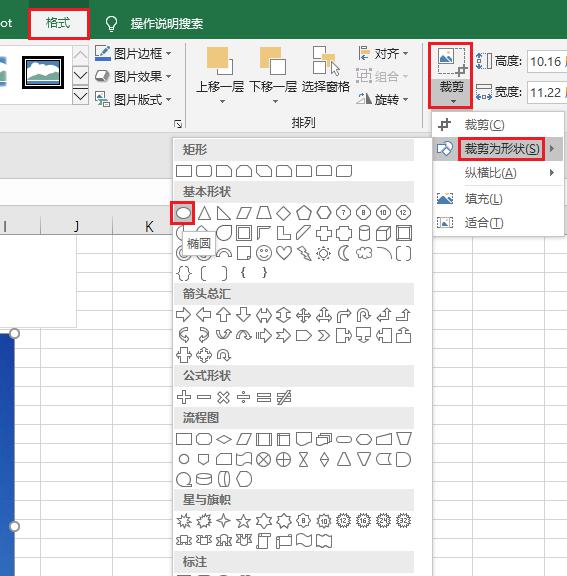This screenshot has height=576, width=567.
Task: Select the ellipse shape in basic shapes
Action: [x=183, y=213]
